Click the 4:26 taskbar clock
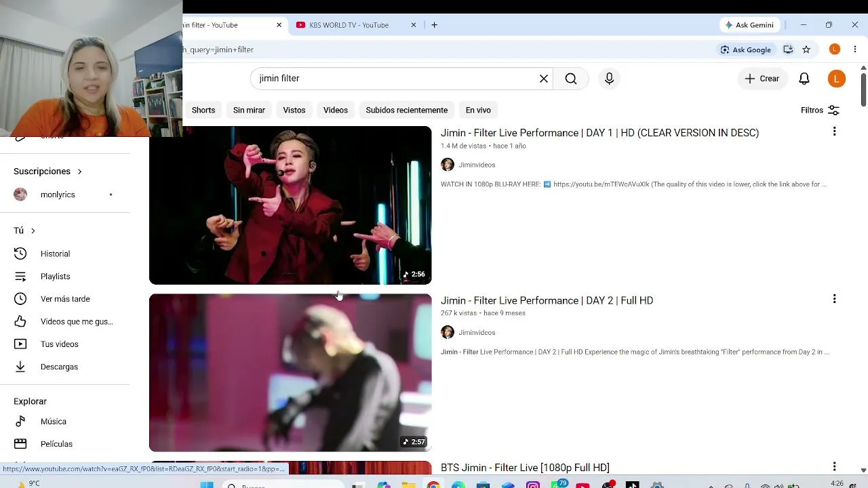868x488 pixels. click(x=837, y=484)
